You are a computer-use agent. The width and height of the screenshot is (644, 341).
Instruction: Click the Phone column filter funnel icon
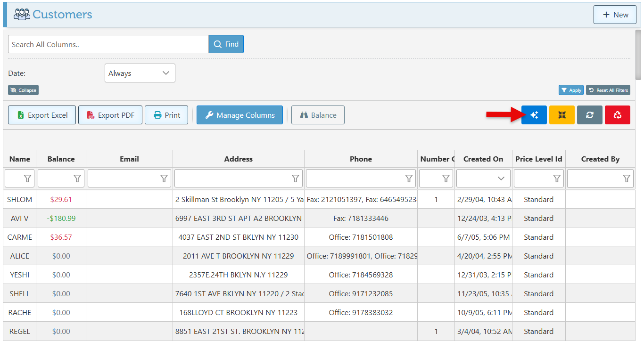409,179
